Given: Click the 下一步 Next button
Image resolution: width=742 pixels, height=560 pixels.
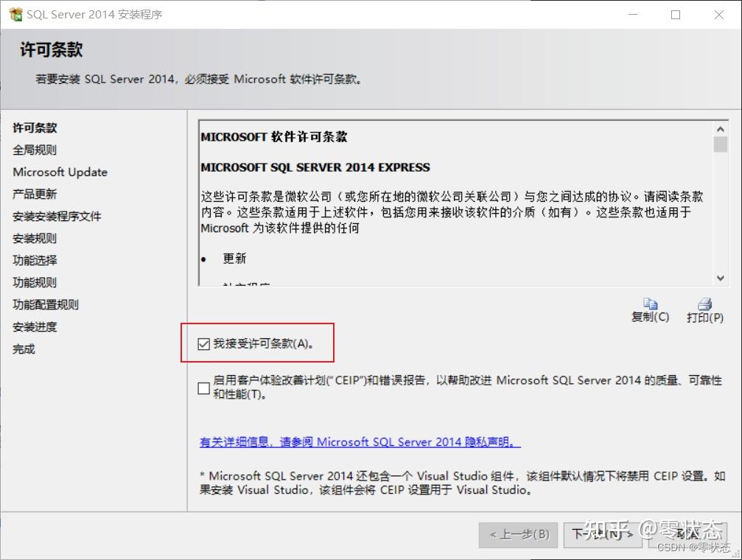Looking at the screenshot, I should click(603, 533).
